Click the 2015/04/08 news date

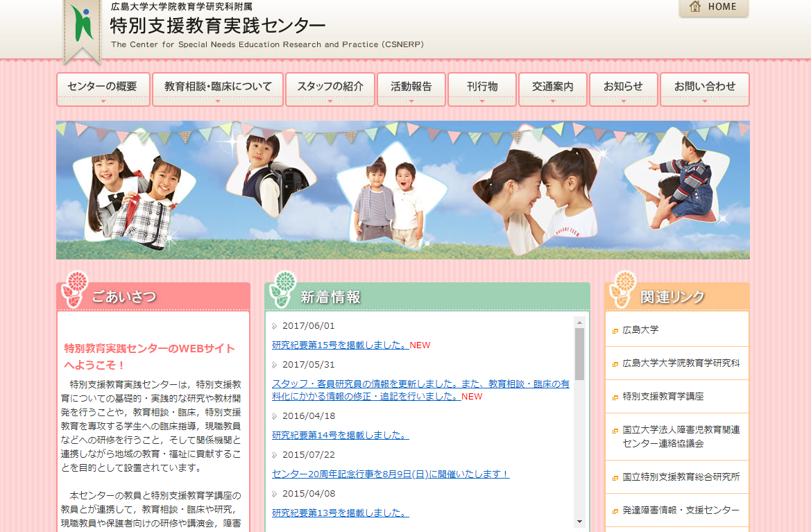[x=309, y=493]
